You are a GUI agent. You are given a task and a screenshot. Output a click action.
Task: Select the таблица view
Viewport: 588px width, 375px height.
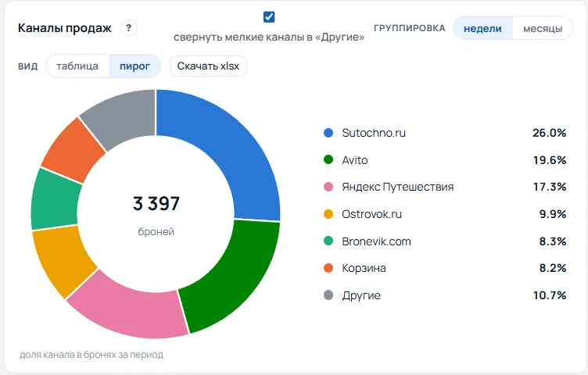pyautogui.click(x=77, y=66)
